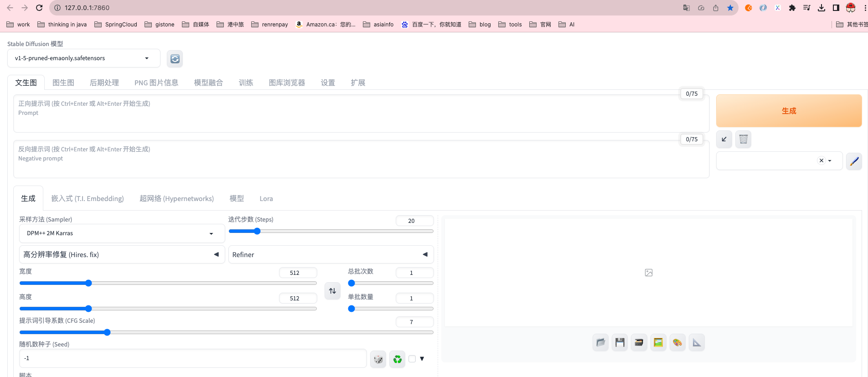This screenshot has width=868, height=377.
Task: Save the image with the floppy disk icon
Action: 620,342
